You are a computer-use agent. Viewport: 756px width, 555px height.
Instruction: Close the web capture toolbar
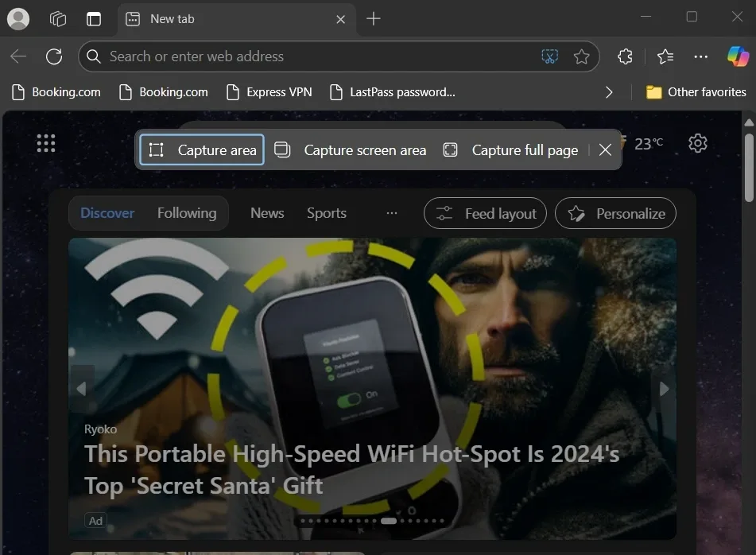(605, 150)
